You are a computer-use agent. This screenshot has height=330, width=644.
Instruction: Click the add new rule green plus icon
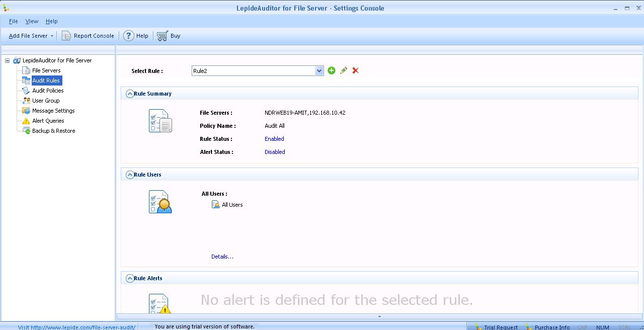tap(331, 70)
